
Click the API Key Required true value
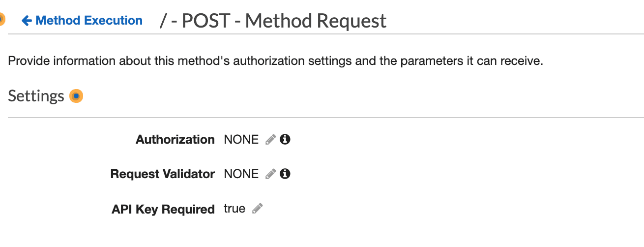(x=234, y=209)
